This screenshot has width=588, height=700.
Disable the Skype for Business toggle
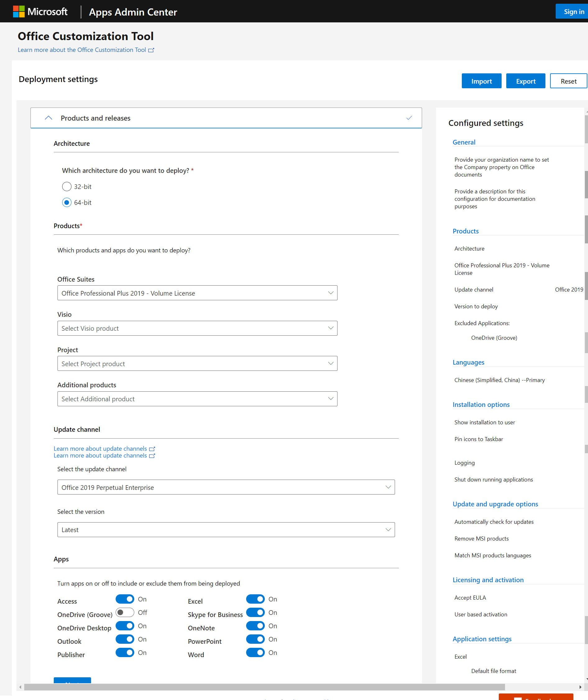(255, 612)
